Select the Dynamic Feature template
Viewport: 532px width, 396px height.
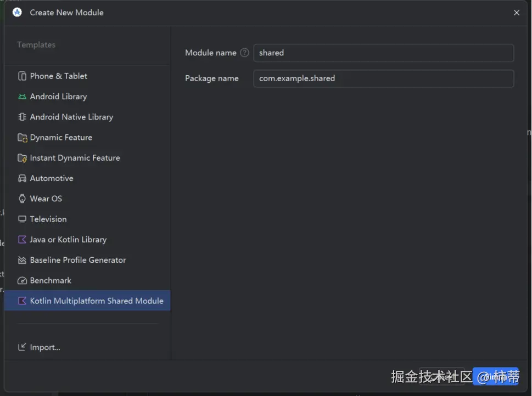point(61,138)
